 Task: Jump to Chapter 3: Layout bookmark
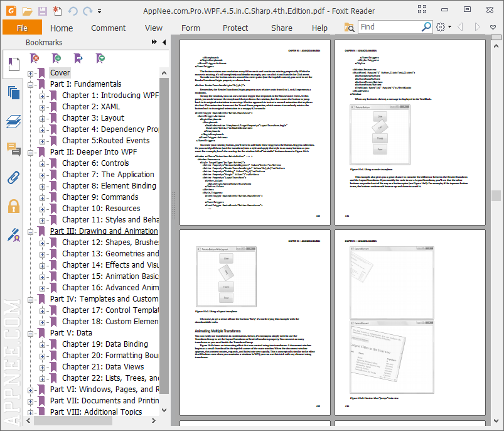tap(94, 118)
